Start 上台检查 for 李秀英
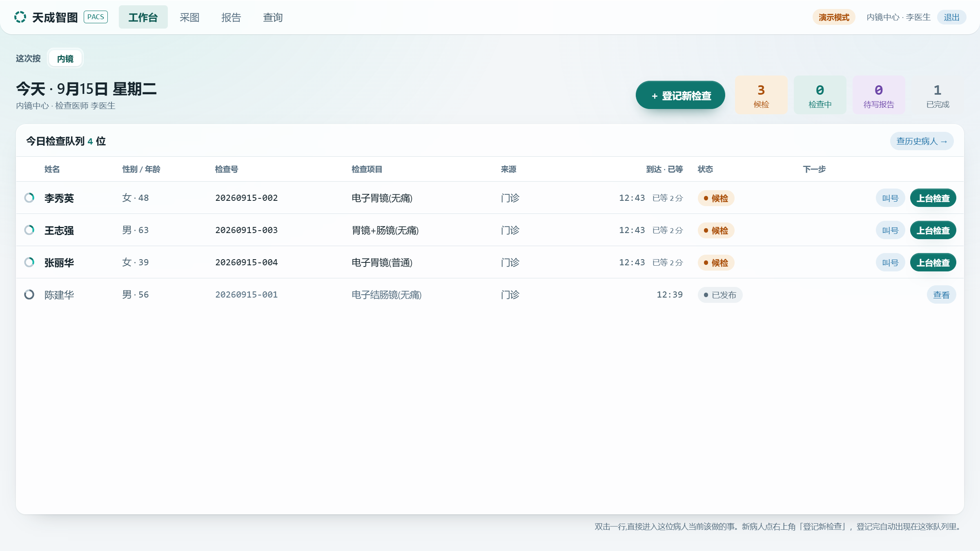 [933, 198]
